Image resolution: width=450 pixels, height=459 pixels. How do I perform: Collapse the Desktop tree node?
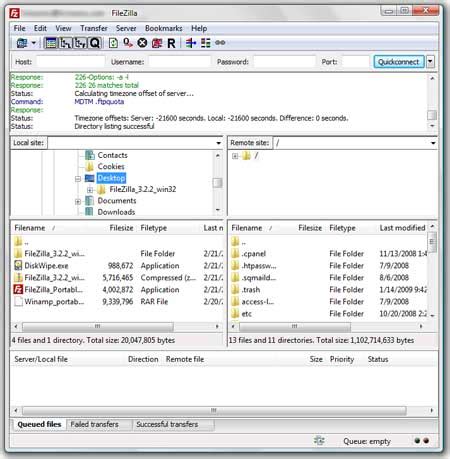tap(78, 179)
